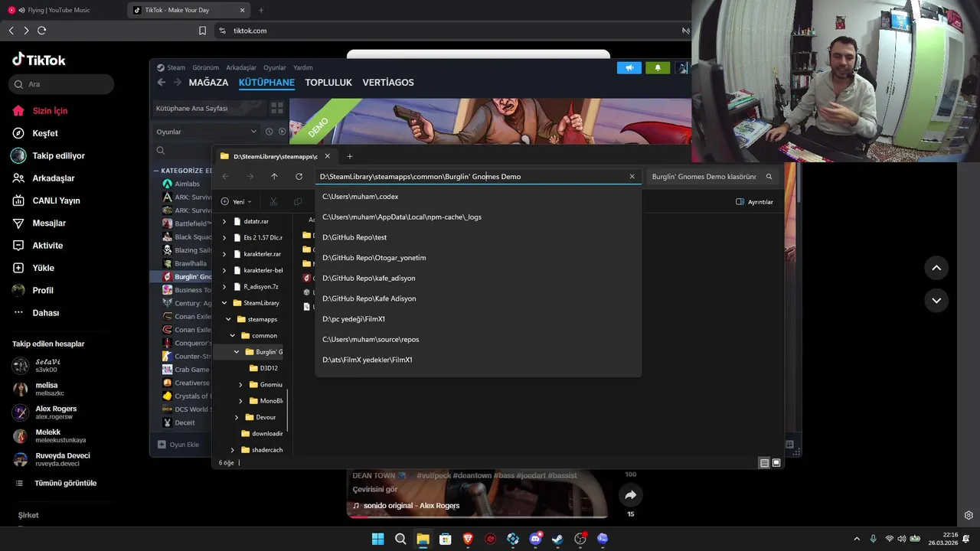Reload the browser page

click(x=41, y=31)
